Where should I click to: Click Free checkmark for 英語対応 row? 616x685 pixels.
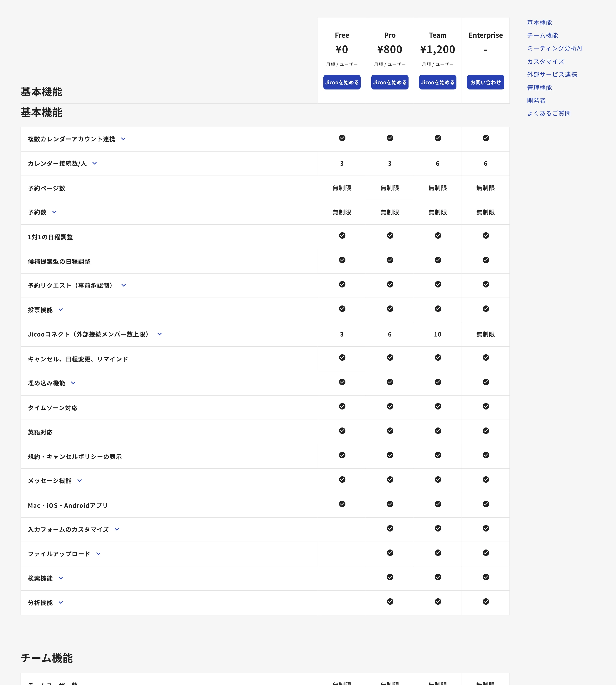click(342, 430)
